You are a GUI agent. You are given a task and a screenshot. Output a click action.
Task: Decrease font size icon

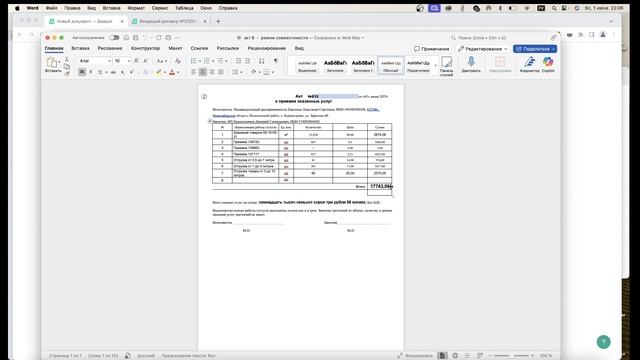(146, 61)
